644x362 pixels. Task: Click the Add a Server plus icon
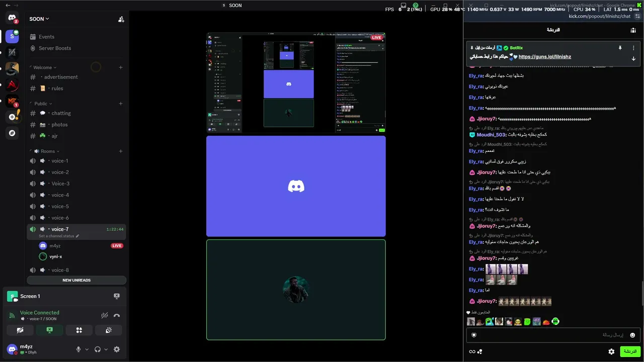pyautogui.click(x=12, y=117)
